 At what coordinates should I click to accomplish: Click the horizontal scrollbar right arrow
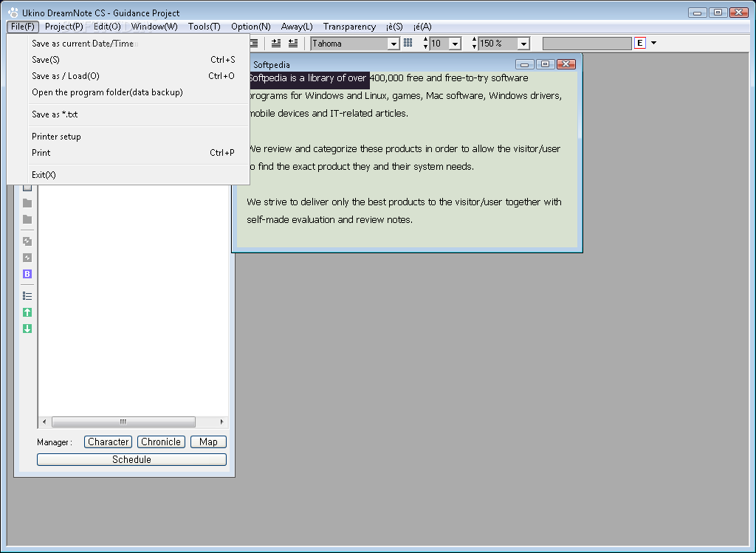[x=221, y=422]
